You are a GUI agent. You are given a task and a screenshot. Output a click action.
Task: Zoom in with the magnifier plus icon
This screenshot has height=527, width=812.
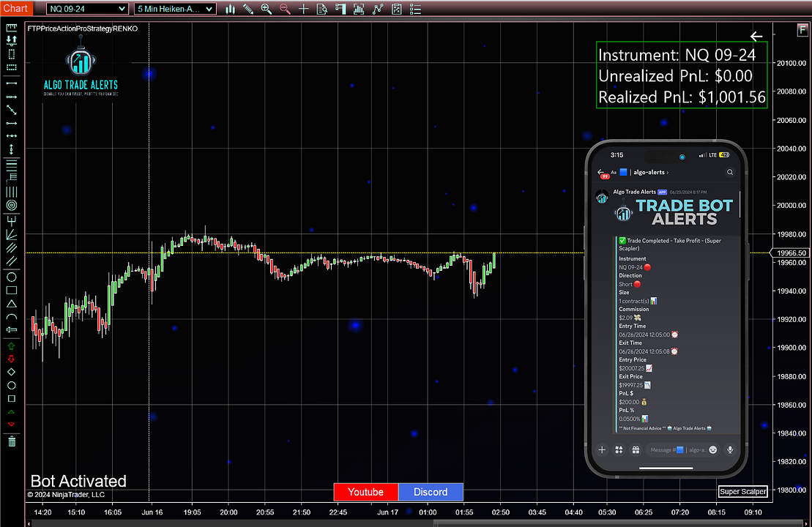coord(267,9)
